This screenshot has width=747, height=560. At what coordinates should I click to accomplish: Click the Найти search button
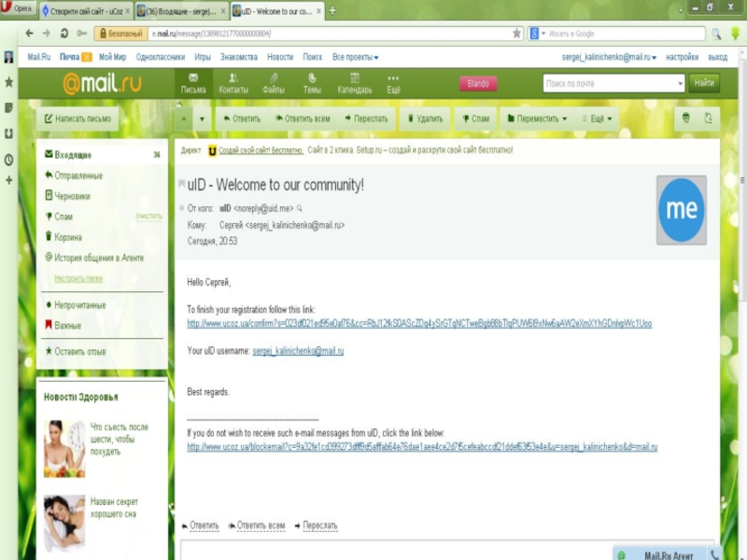point(704,83)
